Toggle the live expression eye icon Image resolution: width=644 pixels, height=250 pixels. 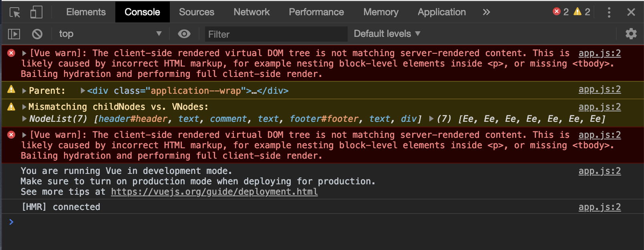pyautogui.click(x=184, y=34)
